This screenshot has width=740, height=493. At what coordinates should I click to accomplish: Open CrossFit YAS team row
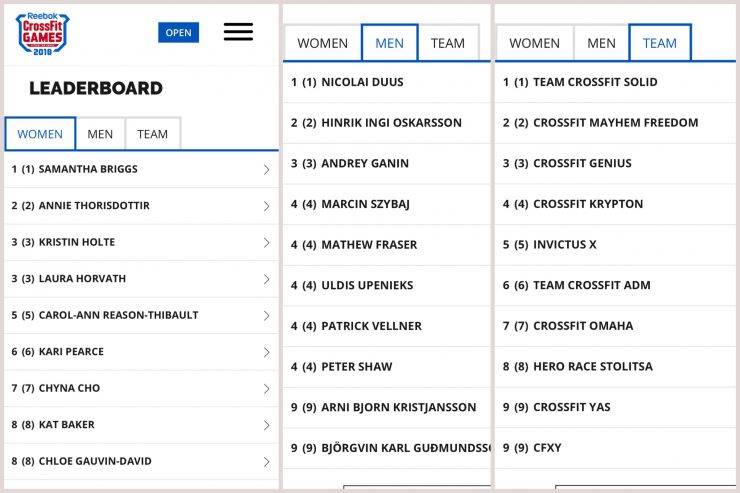point(615,407)
